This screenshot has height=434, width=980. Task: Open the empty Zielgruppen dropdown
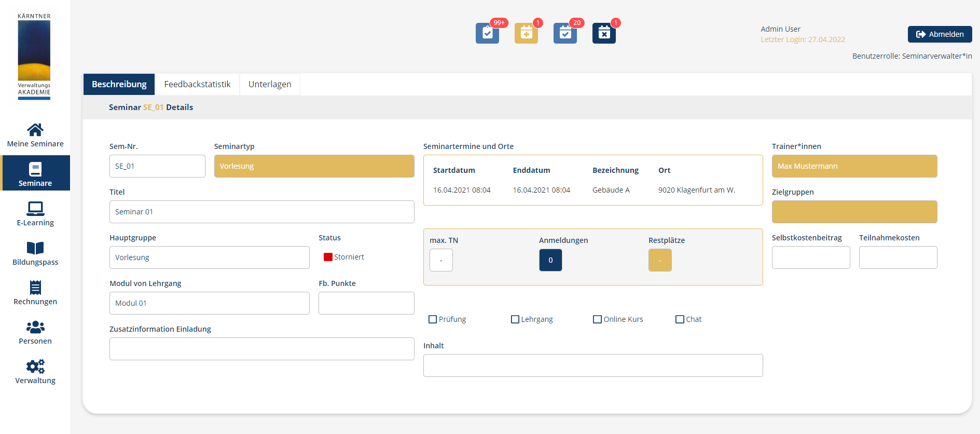coord(854,212)
